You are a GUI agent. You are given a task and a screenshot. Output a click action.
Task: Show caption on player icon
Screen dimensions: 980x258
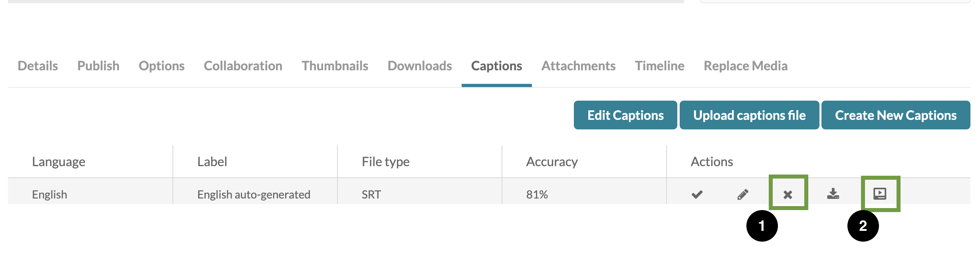coord(880,194)
